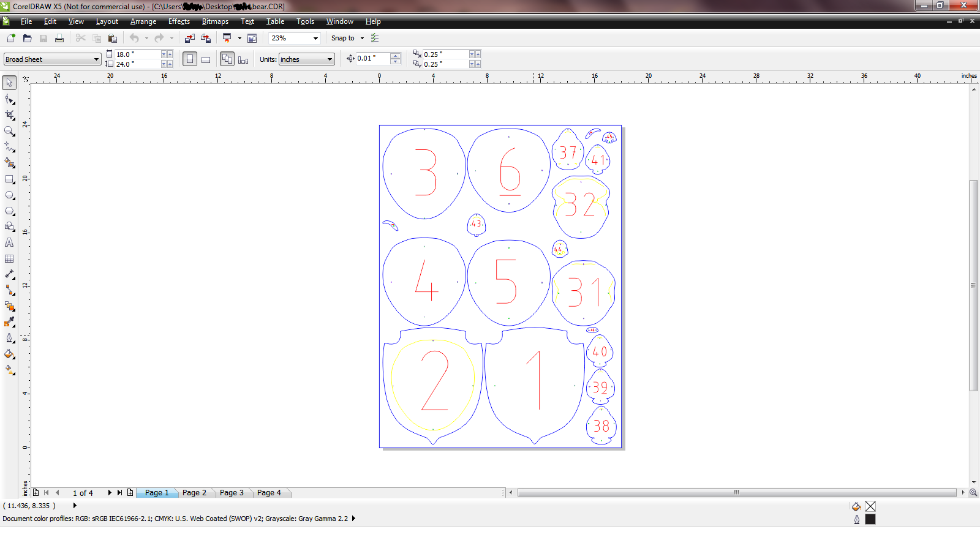Screen dimensions: 980x551
Task: Click the black outline color swatch
Action: point(870,519)
